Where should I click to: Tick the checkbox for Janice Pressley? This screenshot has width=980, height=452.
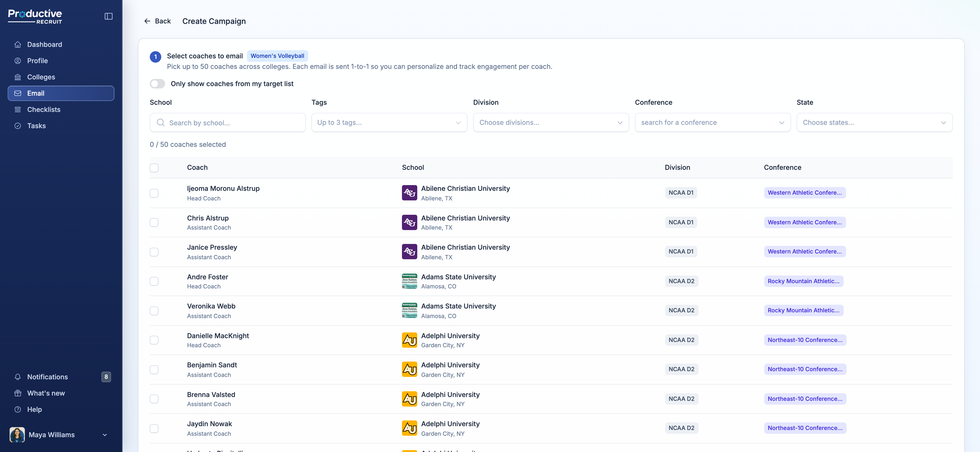(154, 252)
